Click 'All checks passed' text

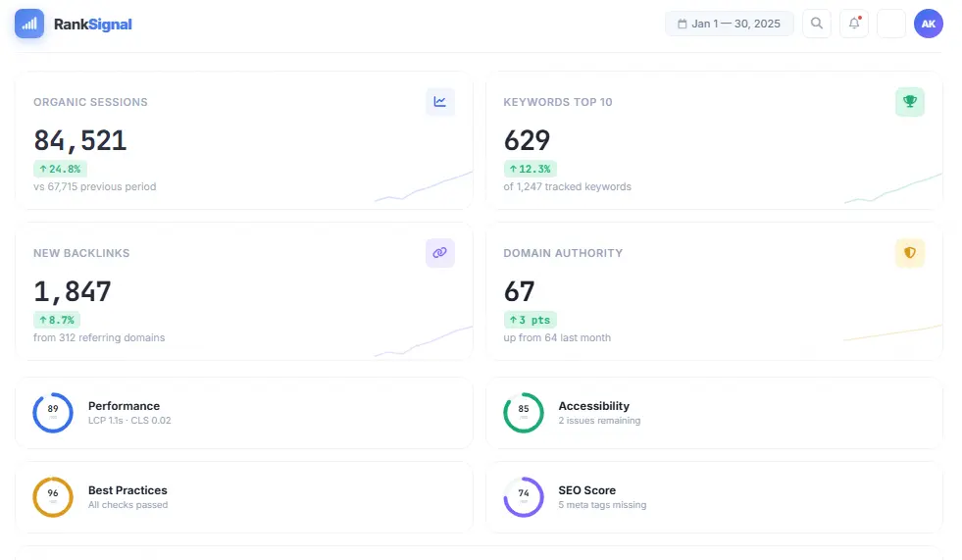coord(127,505)
